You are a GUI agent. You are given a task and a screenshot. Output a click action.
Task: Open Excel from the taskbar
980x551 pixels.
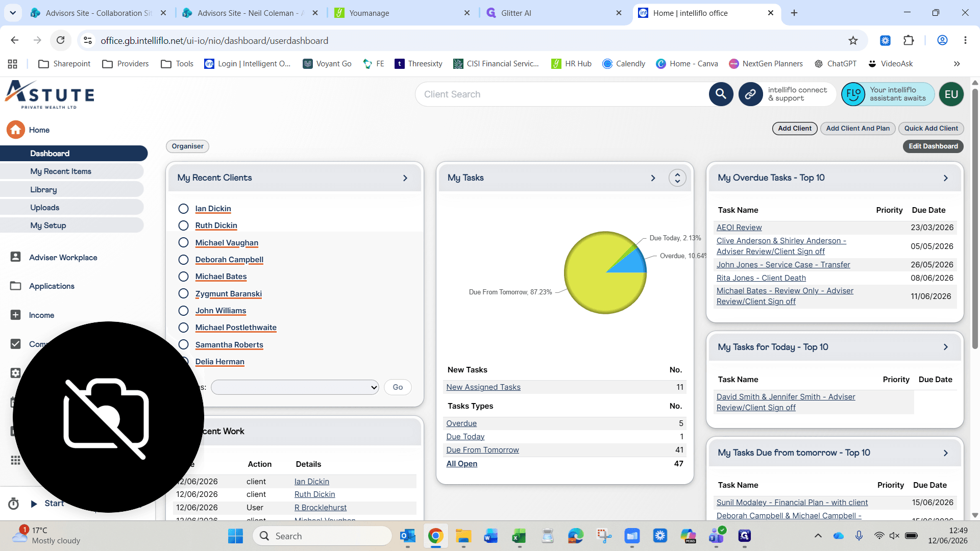click(519, 536)
